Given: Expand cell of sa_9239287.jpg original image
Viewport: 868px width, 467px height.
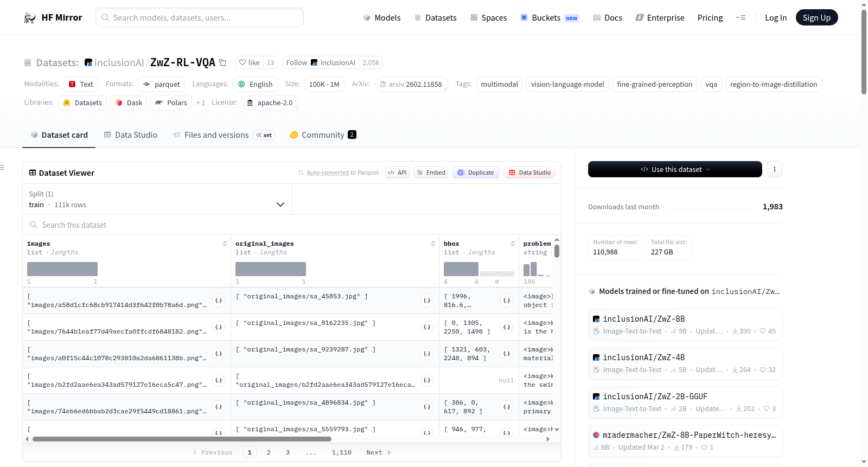Looking at the screenshot, I should (427, 354).
